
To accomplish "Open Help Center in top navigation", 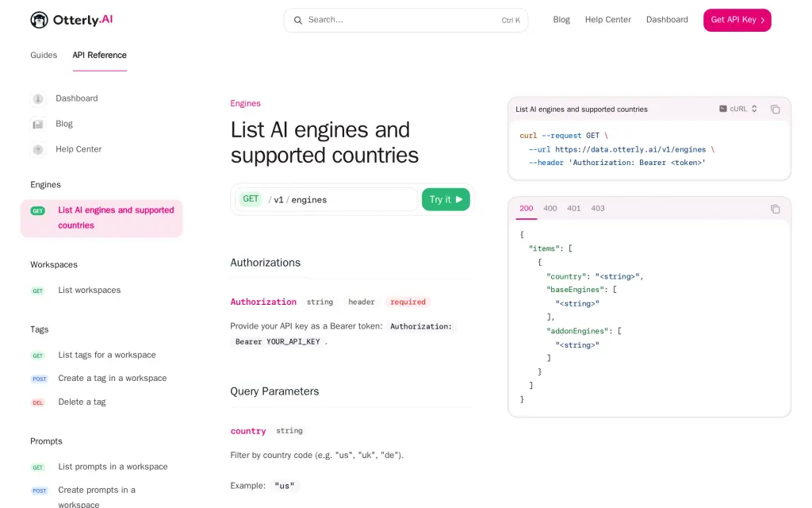I will tap(608, 20).
